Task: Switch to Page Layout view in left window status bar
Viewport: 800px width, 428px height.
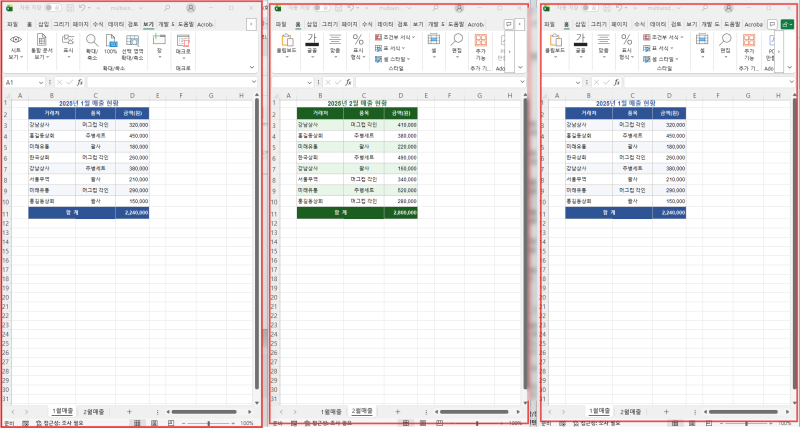Action: click(154, 423)
